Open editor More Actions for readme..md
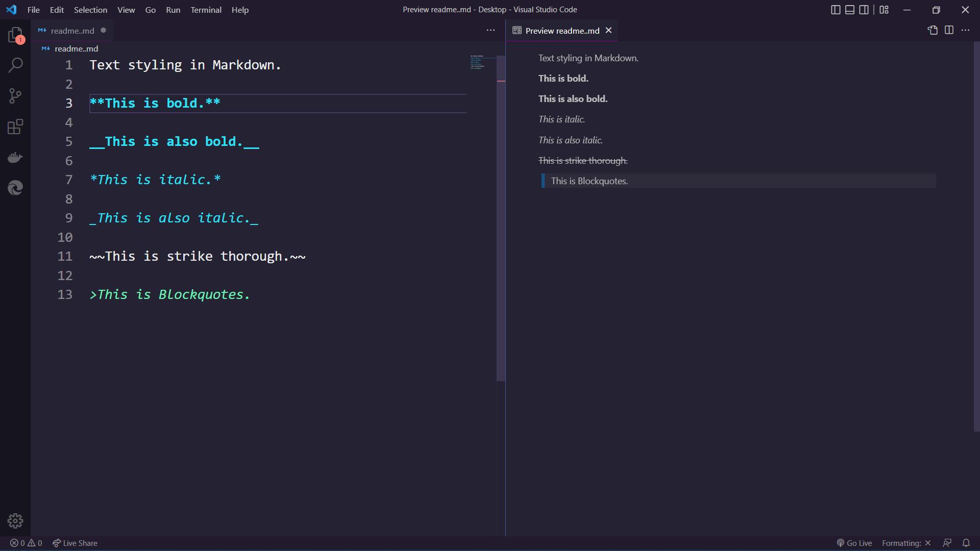The height and width of the screenshot is (551, 980). click(x=491, y=31)
